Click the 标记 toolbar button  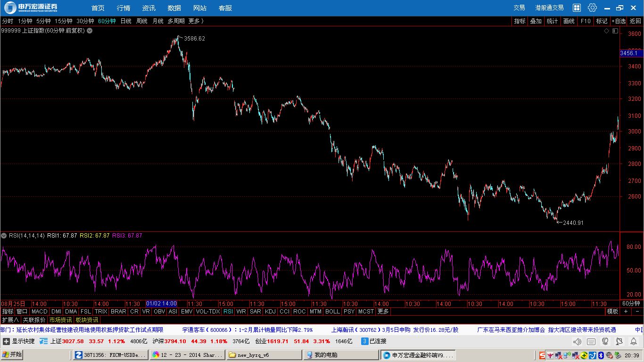coord(602,21)
